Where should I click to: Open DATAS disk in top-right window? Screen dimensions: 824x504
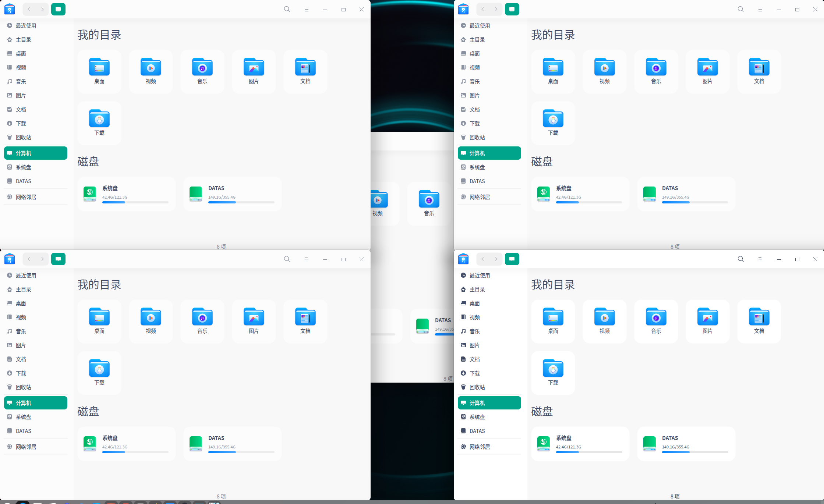(x=686, y=194)
